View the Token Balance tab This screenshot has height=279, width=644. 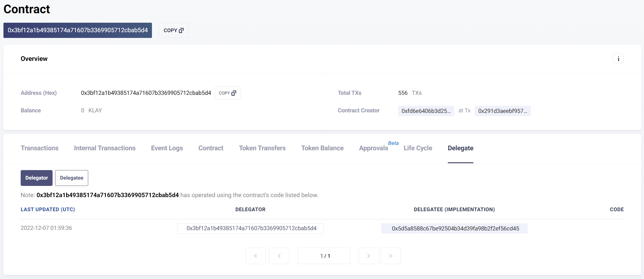tap(322, 148)
